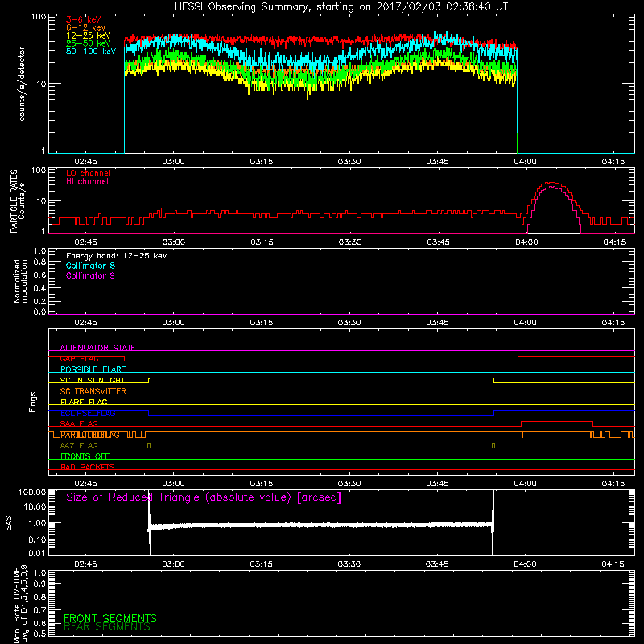This screenshot has width=644, height=644.
Task: Select the Collimator 9 legend label
Action: (x=90, y=275)
